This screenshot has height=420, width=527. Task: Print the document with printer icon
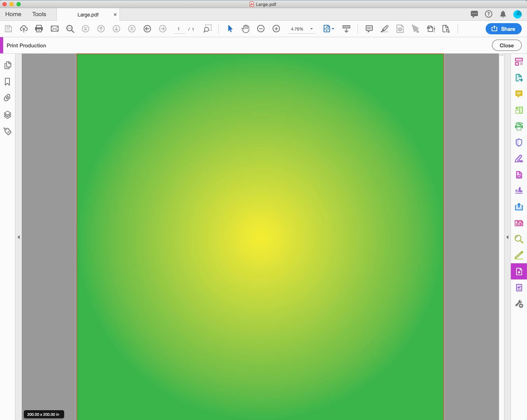tap(39, 29)
